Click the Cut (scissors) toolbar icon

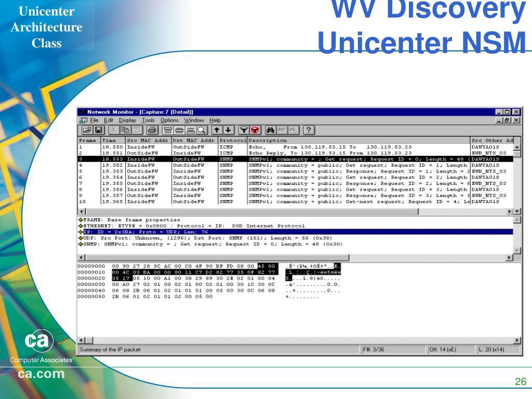point(113,130)
